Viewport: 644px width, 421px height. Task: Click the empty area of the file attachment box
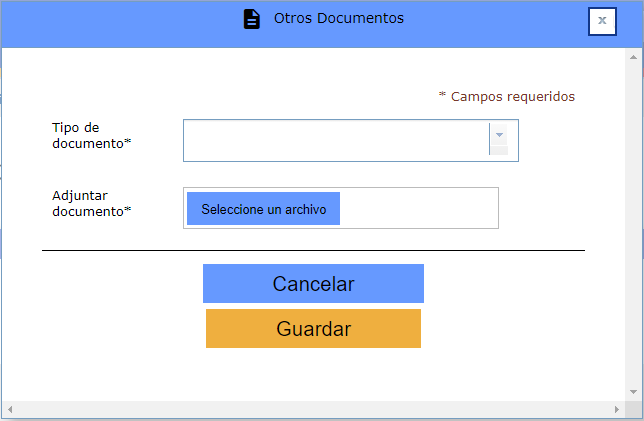pos(418,208)
